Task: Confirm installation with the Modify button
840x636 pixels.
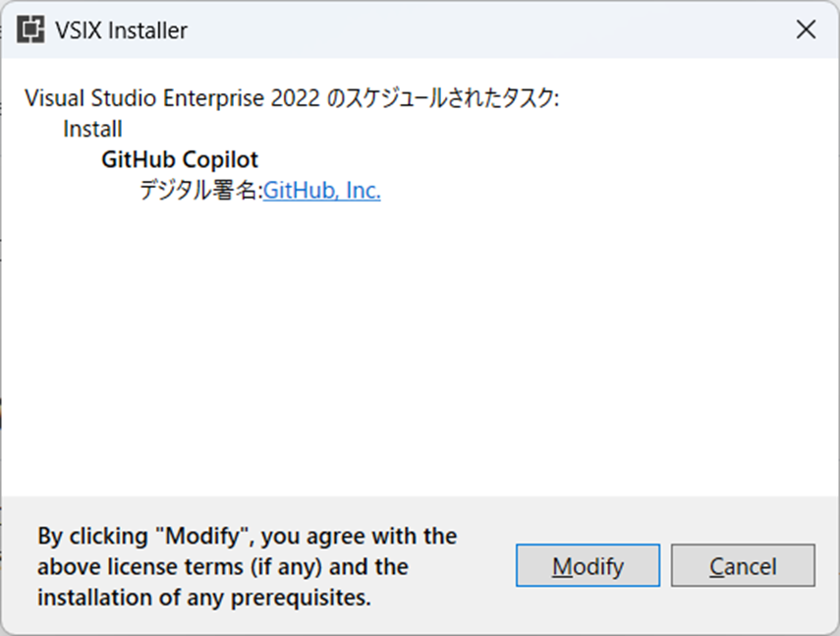Action: tap(588, 565)
